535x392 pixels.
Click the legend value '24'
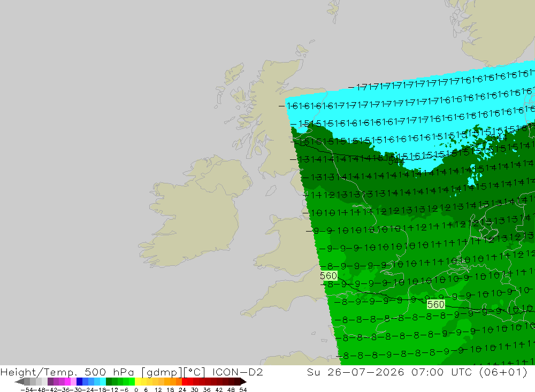182,390
